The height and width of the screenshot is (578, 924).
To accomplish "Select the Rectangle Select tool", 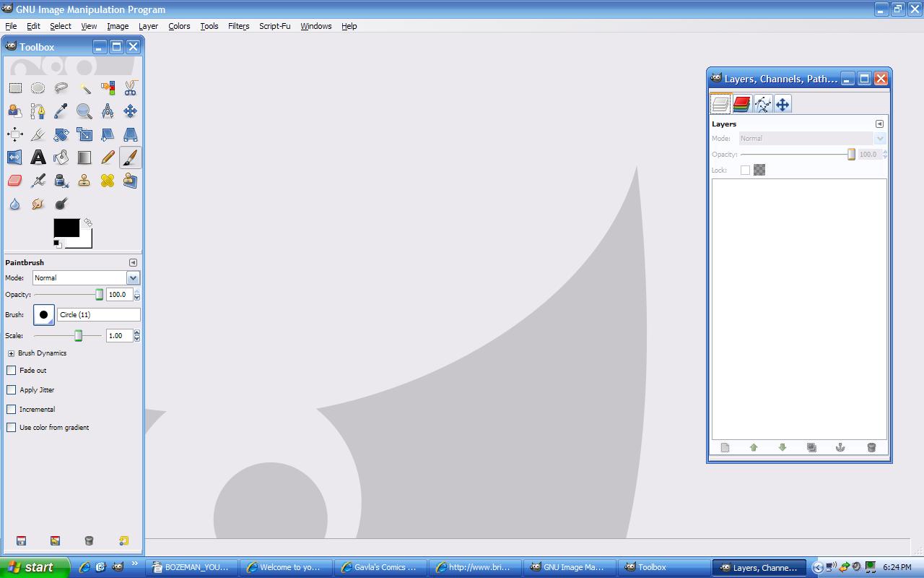I will [15, 88].
